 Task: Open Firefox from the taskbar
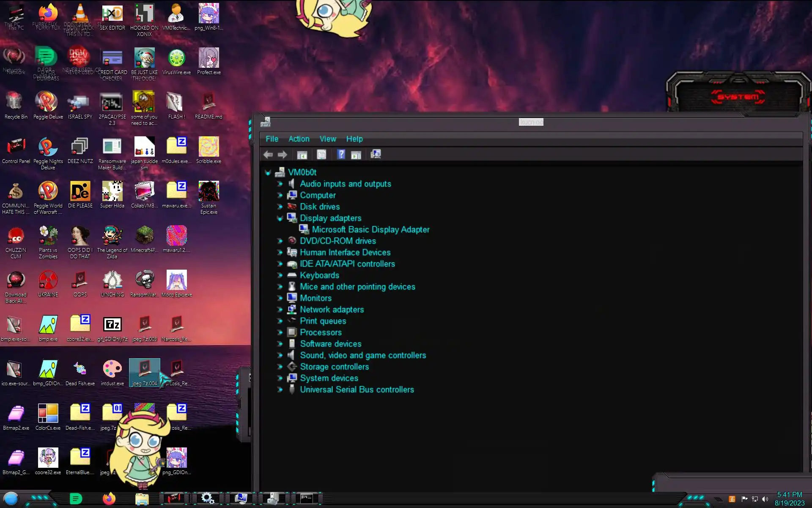109,499
